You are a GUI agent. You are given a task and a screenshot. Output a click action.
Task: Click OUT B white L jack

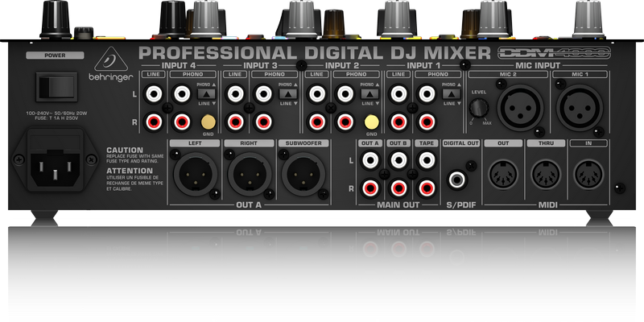click(x=398, y=160)
